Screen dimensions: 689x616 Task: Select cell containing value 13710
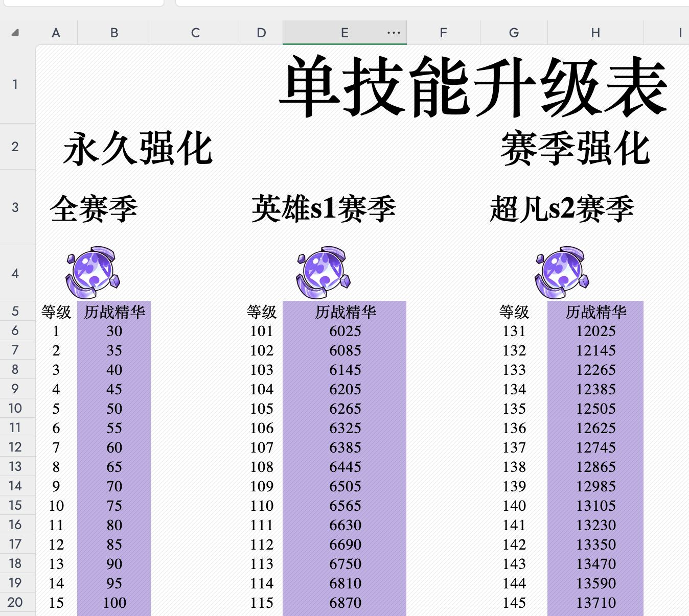click(x=595, y=603)
